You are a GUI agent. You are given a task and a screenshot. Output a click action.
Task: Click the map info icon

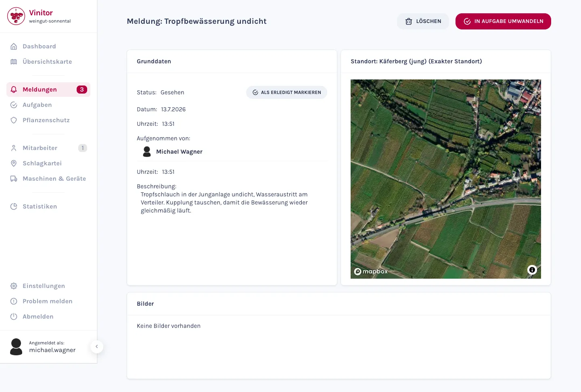[532, 270]
